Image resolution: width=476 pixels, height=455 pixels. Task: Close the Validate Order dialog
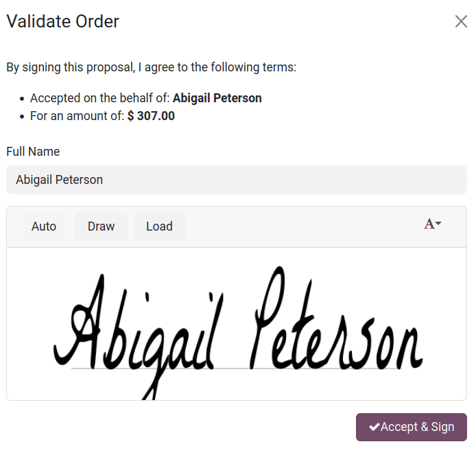pyautogui.click(x=461, y=21)
